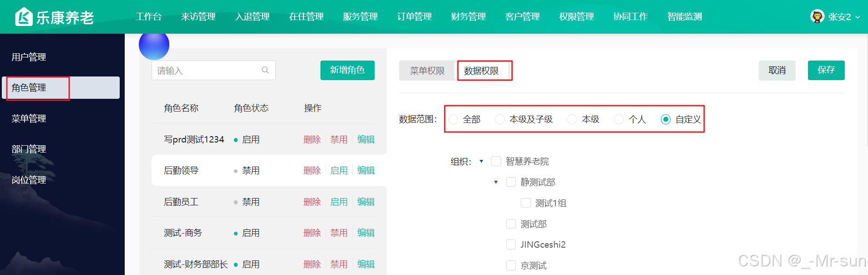Screen dimensions: 868x275
Task: Collapse the 智慧养老院 organization tree node
Action: pos(481,161)
